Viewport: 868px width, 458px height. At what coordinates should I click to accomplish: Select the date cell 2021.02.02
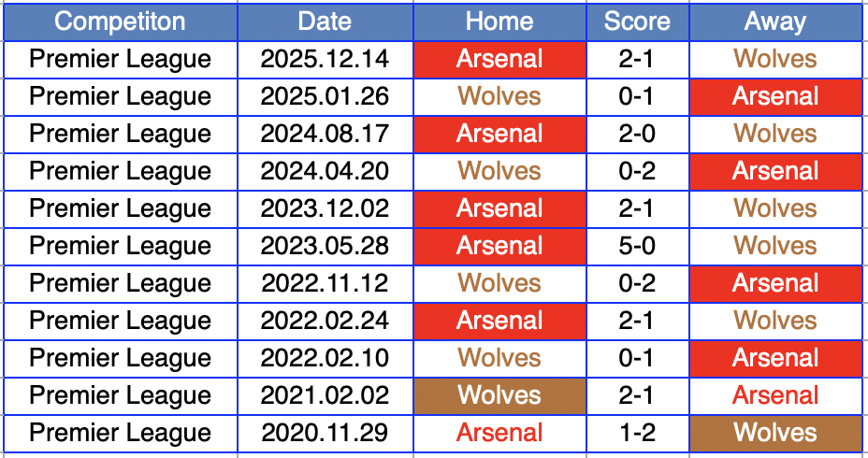click(x=325, y=395)
